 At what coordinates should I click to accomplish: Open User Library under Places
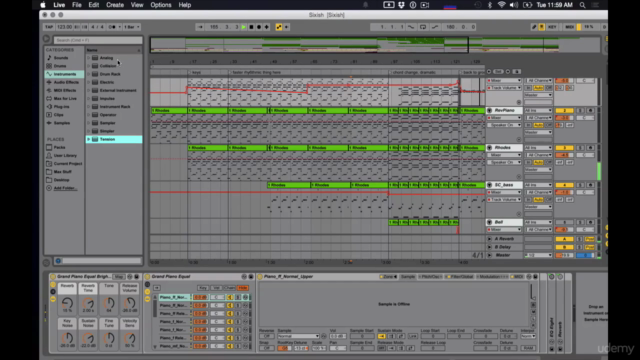[x=64, y=156]
